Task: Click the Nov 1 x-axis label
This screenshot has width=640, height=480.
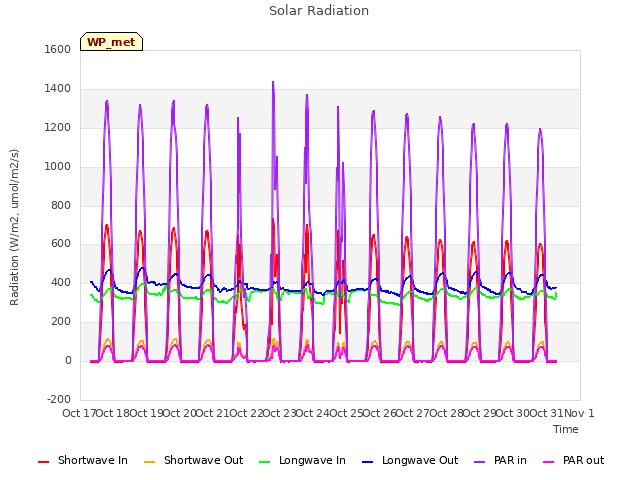Action: click(579, 413)
